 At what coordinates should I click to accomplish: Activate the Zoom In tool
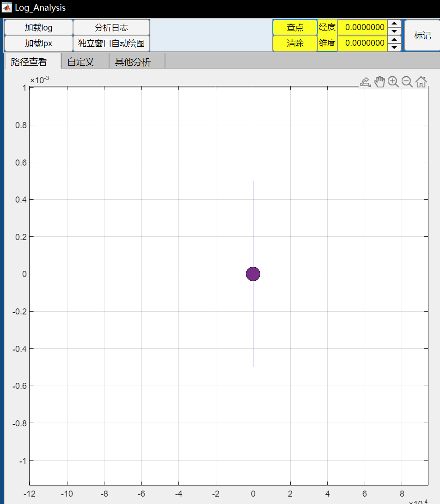(x=393, y=82)
